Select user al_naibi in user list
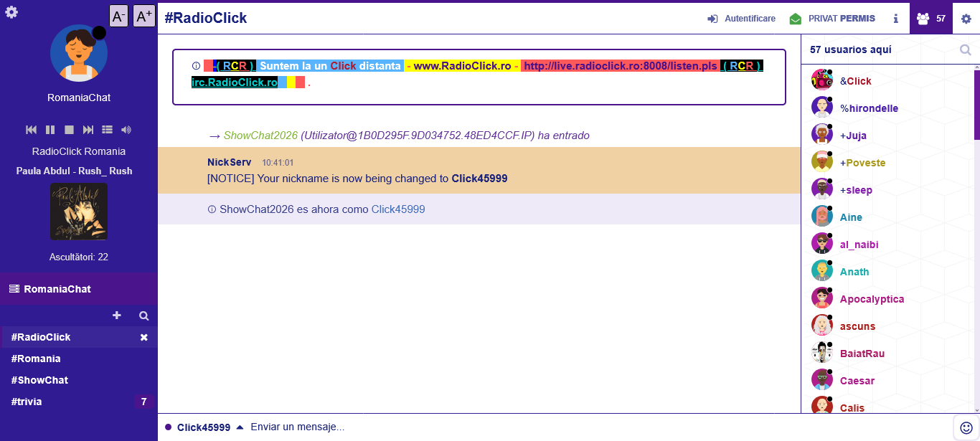This screenshot has width=980, height=441. 859,245
